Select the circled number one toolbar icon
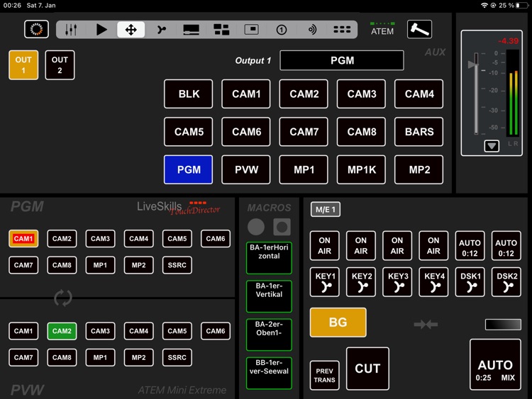532x399 pixels. [282, 30]
